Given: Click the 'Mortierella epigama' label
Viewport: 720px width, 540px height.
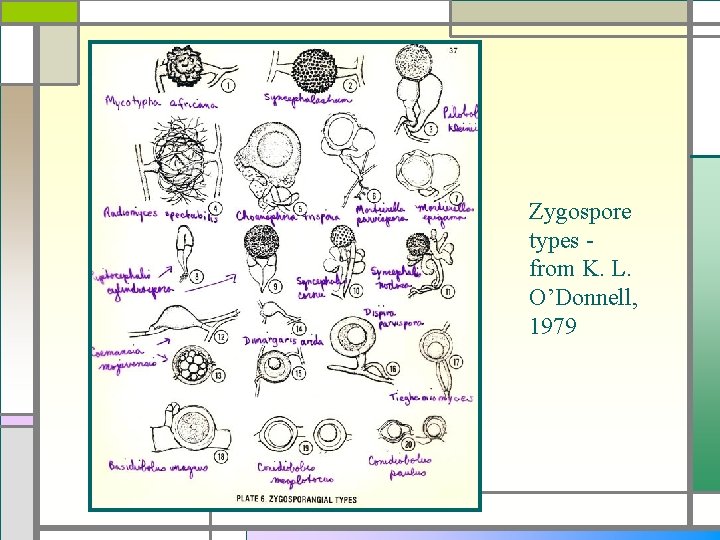Looking at the screenshot, I should point(444,214).
